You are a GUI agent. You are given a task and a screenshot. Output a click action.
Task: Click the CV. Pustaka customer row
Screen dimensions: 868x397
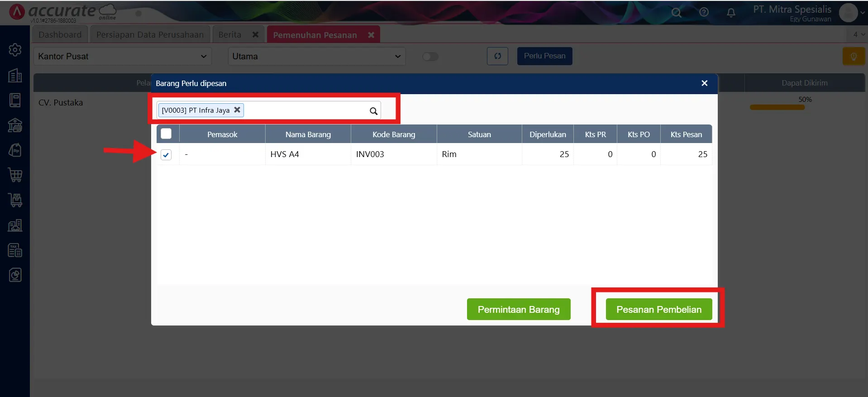coord(61,103)
